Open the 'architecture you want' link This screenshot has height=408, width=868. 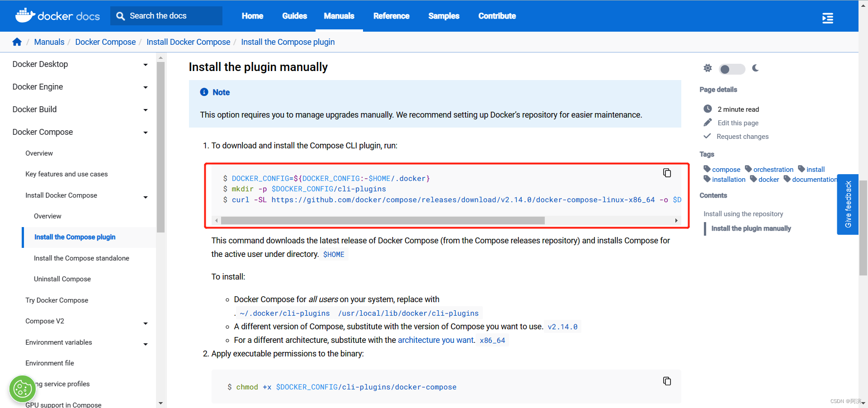click(x=435, y=340)
